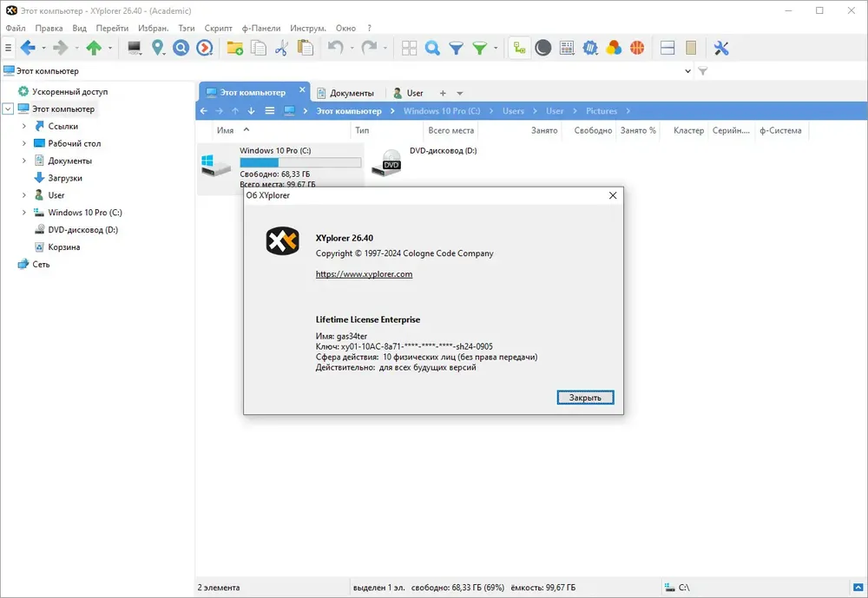Image resolution: width=868 pixels, height=598 pixels.
Task: Click the toolbar hamburger menu handle
Action: click(x=9, y=49)
